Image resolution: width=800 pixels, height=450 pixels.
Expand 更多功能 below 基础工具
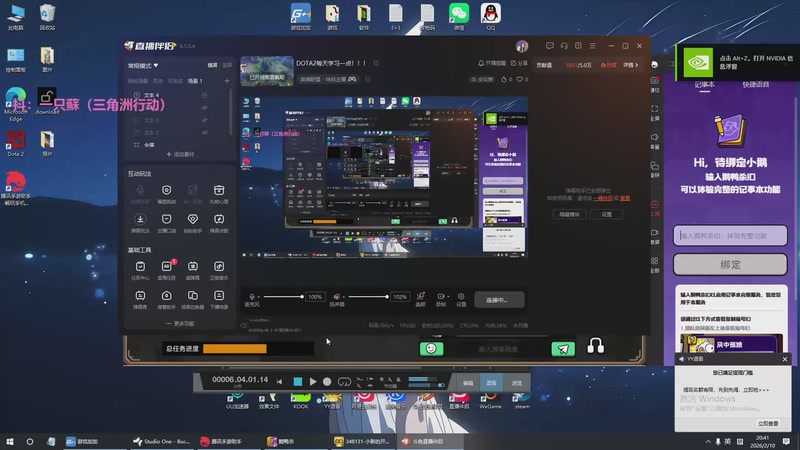(180, 323)
